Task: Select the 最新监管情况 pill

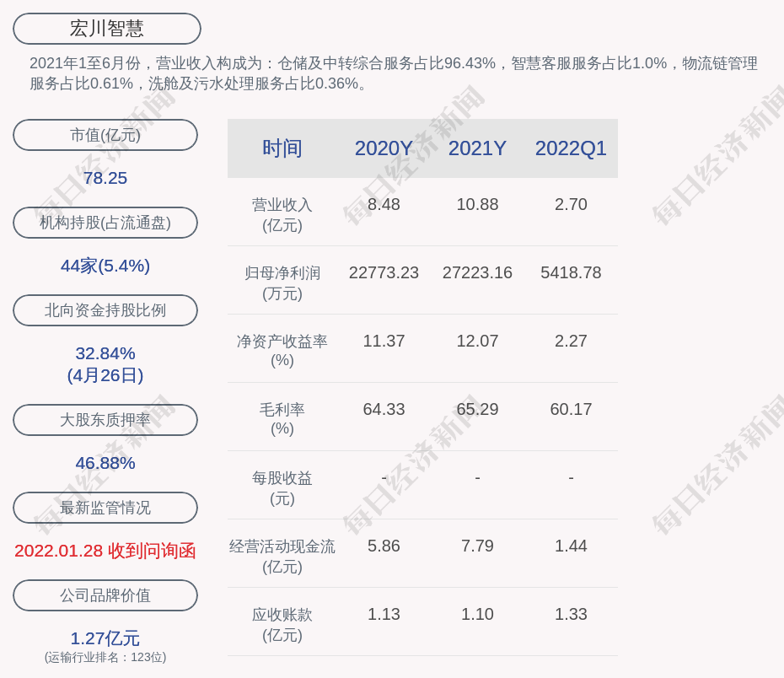Action: pyautogui.click(x=105, y=508)
